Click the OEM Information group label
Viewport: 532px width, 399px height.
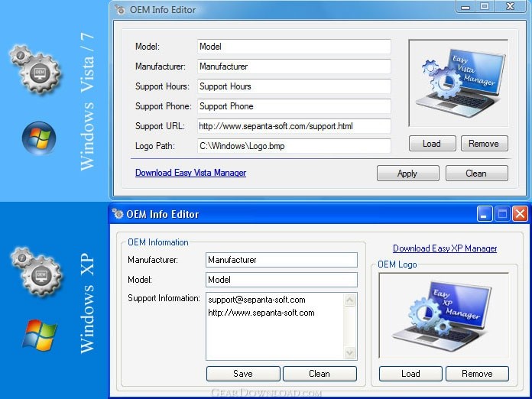pyautogui.click(x=157, y=242)
